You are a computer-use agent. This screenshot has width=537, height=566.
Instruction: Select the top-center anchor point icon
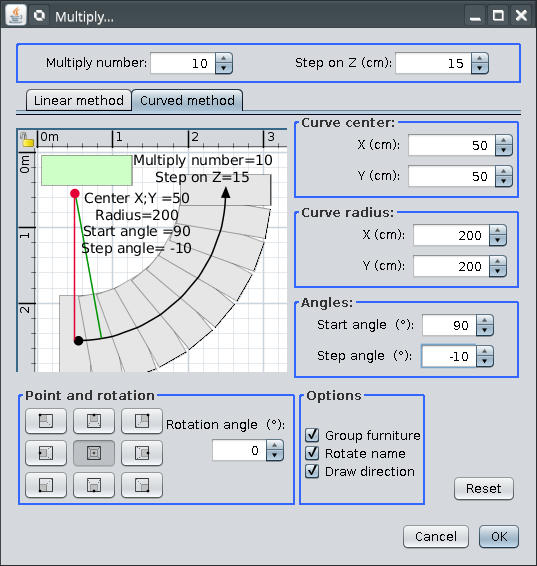coord(94,421)
